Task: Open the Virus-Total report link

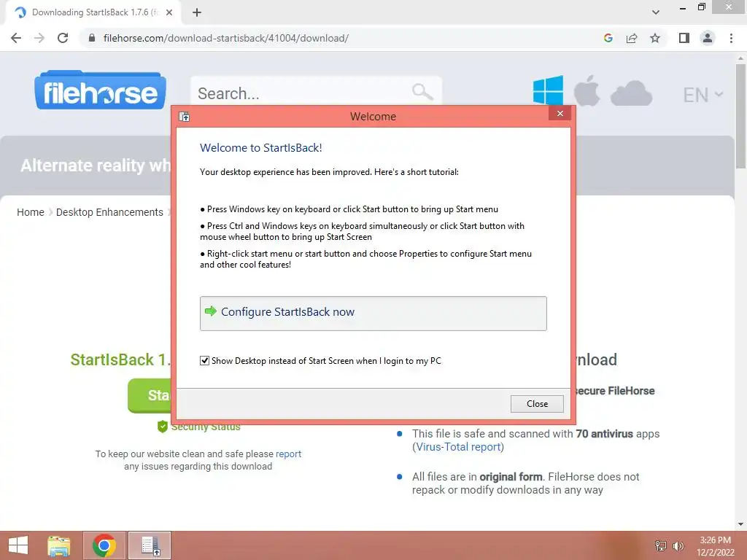Action: coord(458,447)
